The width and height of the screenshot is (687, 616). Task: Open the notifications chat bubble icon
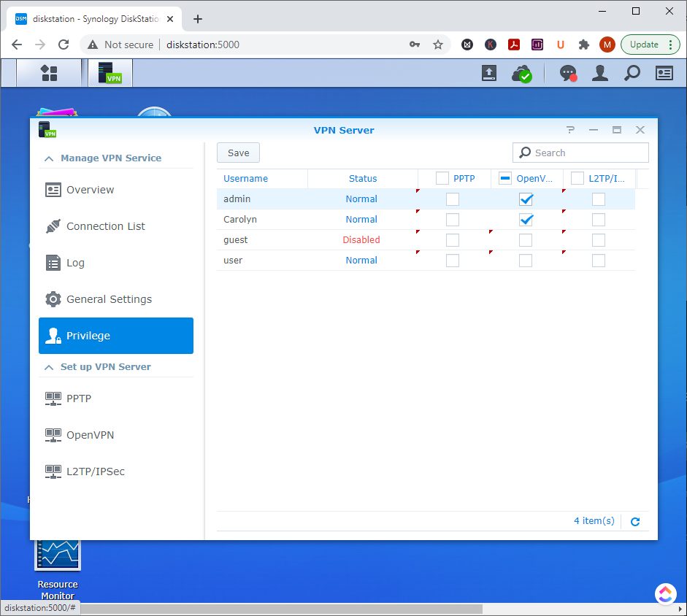click(x=568, y=73)
